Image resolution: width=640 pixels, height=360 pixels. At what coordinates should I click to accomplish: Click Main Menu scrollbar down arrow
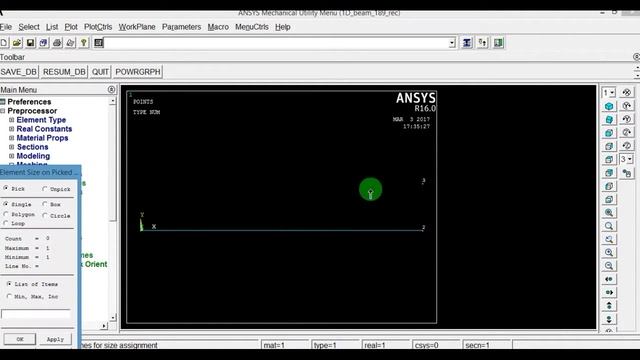[113, 318]
